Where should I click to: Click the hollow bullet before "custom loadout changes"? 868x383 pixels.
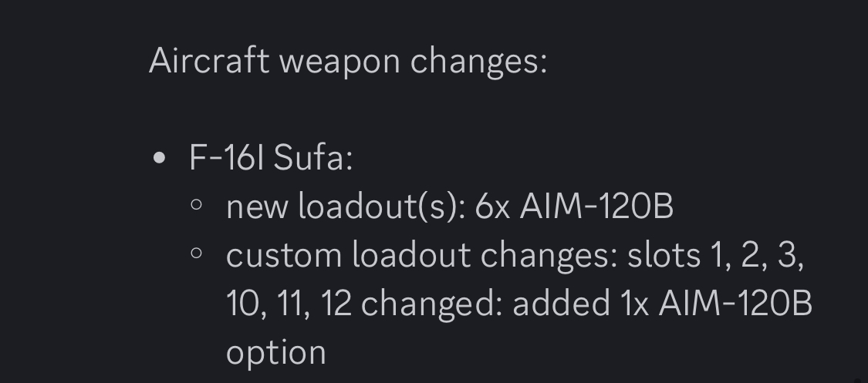(197, 254)
